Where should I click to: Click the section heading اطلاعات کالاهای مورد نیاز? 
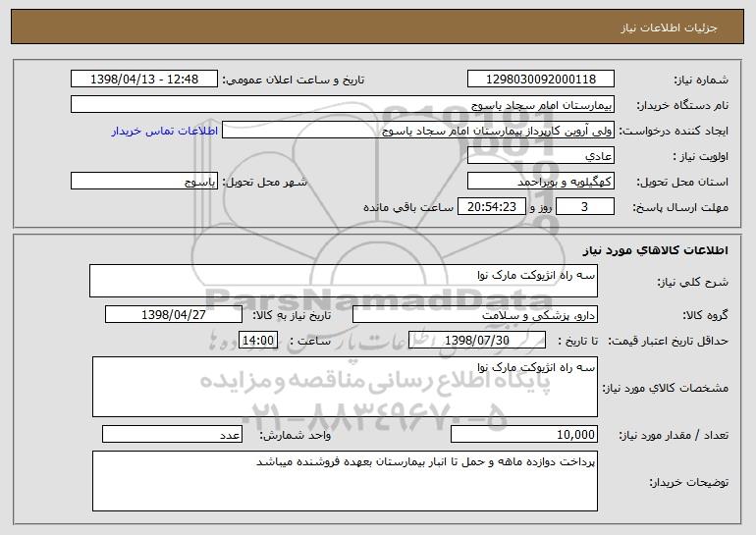[655, 250]
